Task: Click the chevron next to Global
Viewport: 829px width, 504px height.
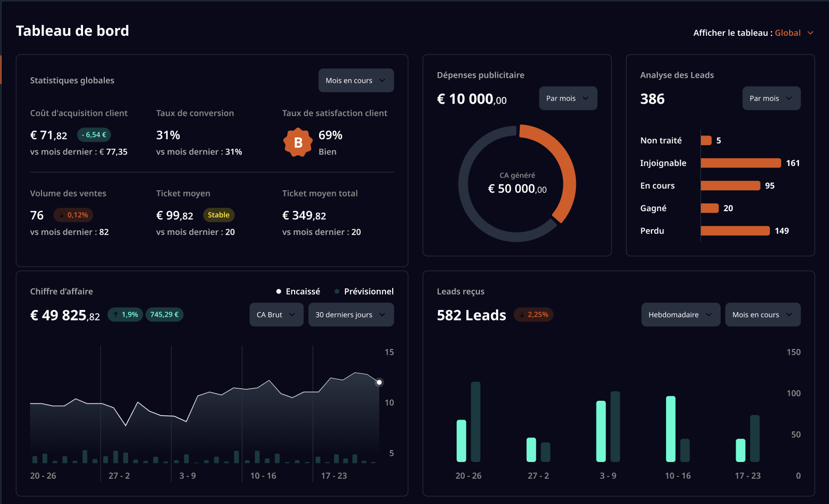Action: point(810,33)
